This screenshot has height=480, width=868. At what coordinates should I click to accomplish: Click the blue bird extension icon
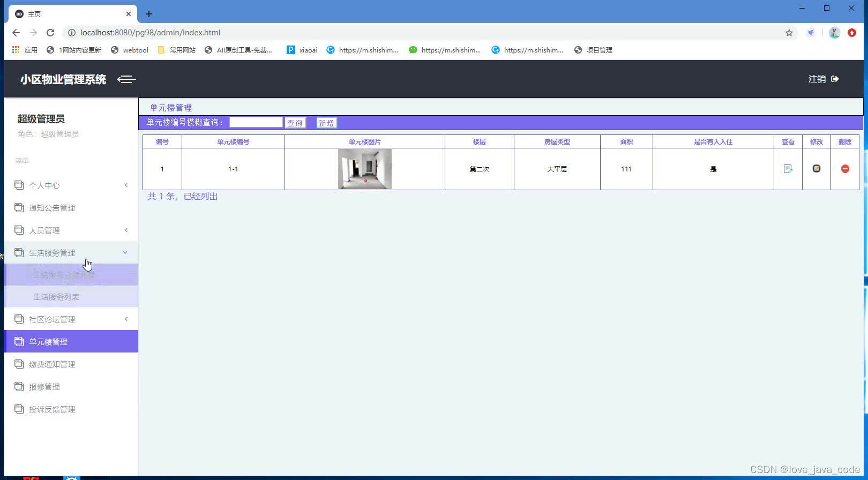click(x=811, y=33)
